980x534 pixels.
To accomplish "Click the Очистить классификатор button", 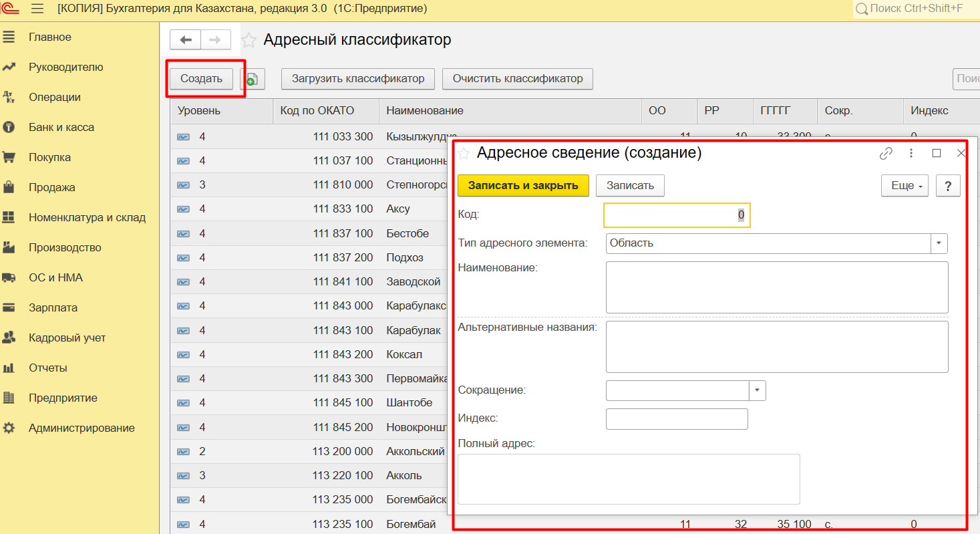I will point(518,79).
